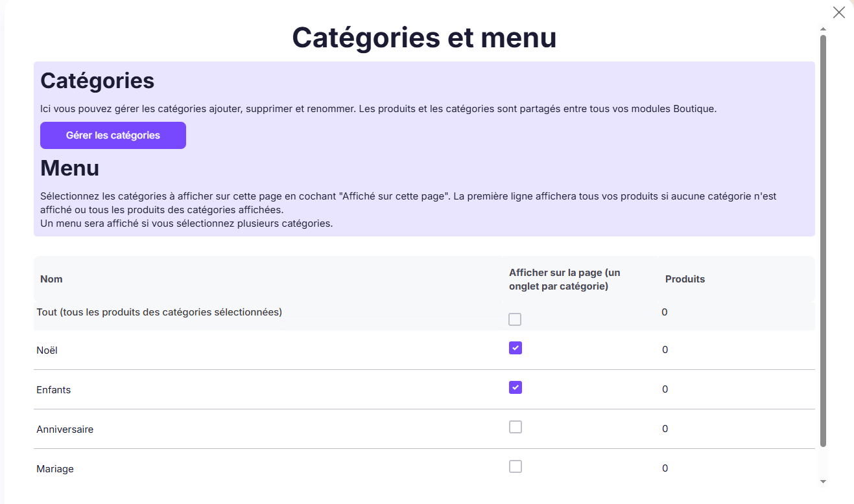
Task: Select the Noël category name
Action: (45, 349)
